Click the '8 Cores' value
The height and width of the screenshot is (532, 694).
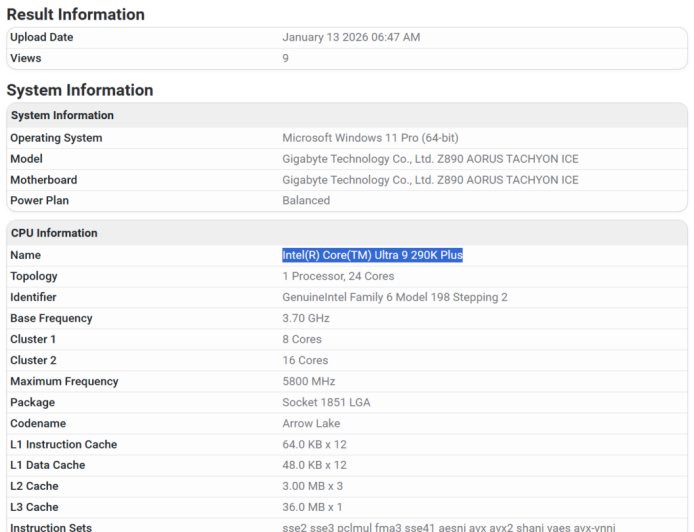pyautogui.click(x=302, y=339)
